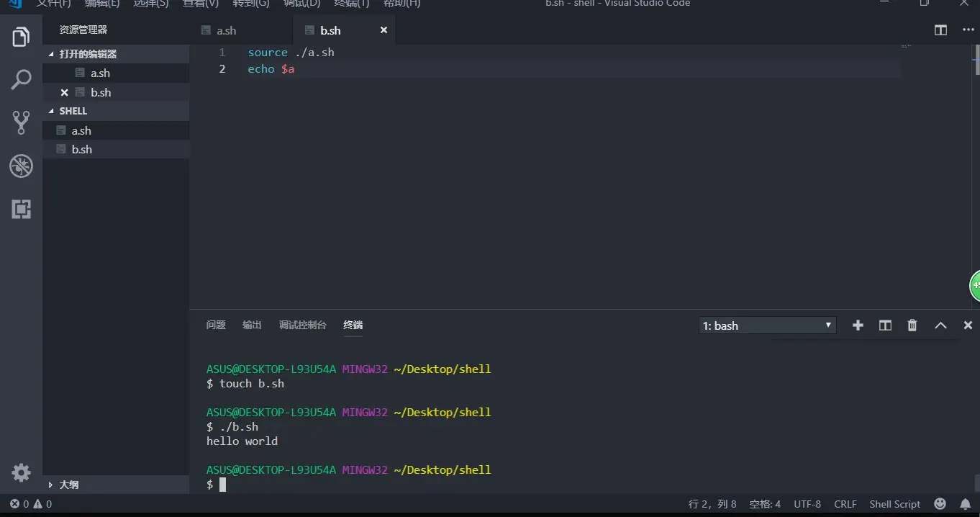Close the b.sh editor tab

(x=384, y=30)
